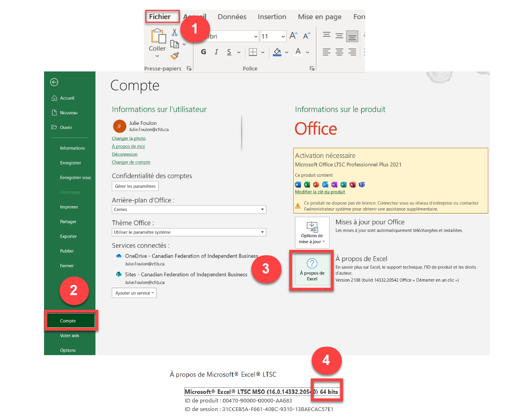527x420 pixels.
Task: Switch to the Données tab
Action: tap(232, 17)
